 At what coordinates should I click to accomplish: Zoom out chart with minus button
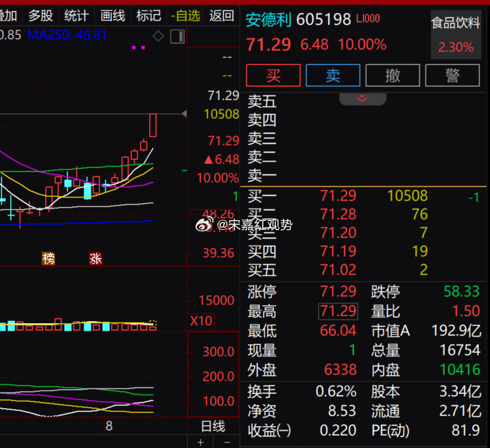227,442
